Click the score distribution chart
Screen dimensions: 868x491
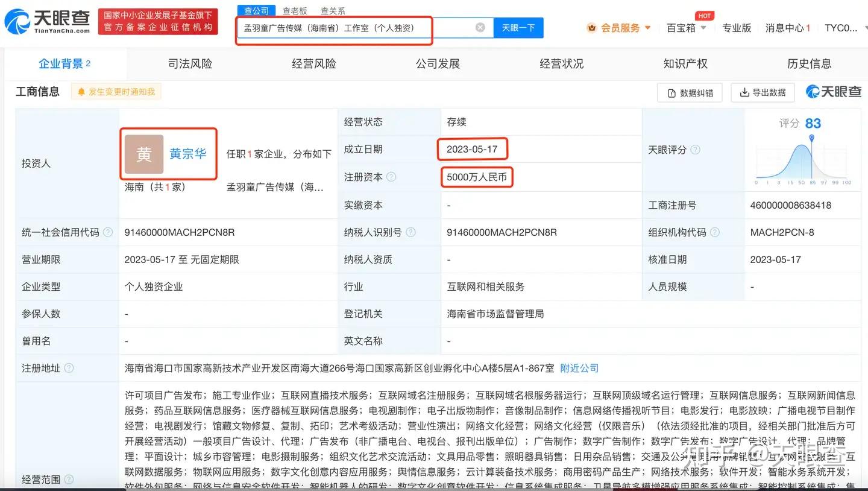click(x=803, y=160)
